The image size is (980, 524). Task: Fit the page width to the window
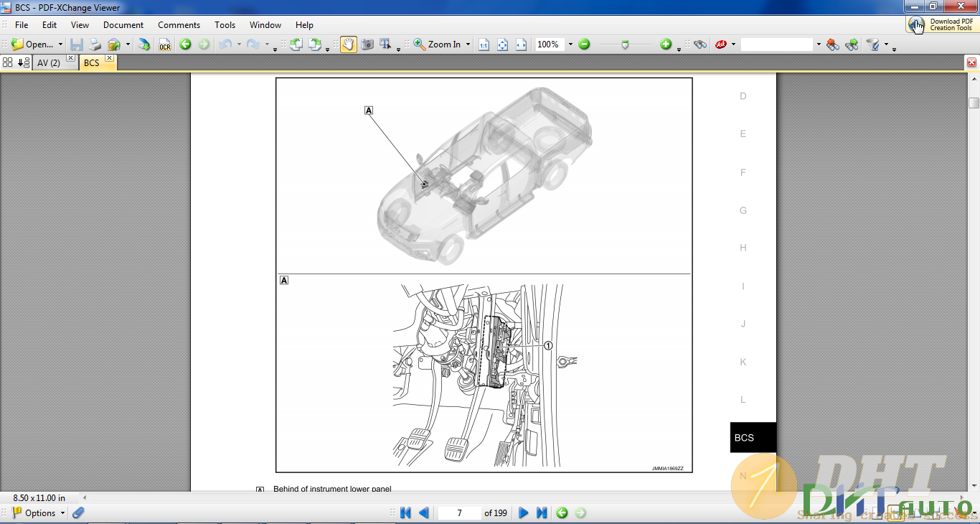[521, 45]
